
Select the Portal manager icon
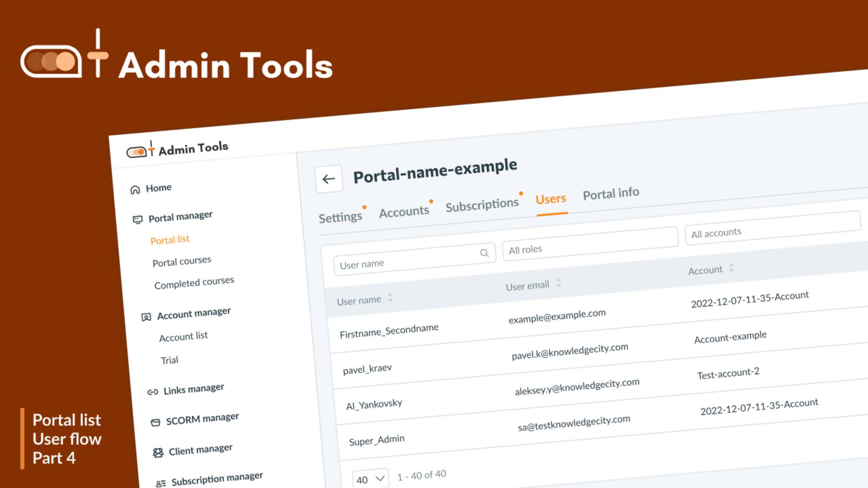coord(137,217)
